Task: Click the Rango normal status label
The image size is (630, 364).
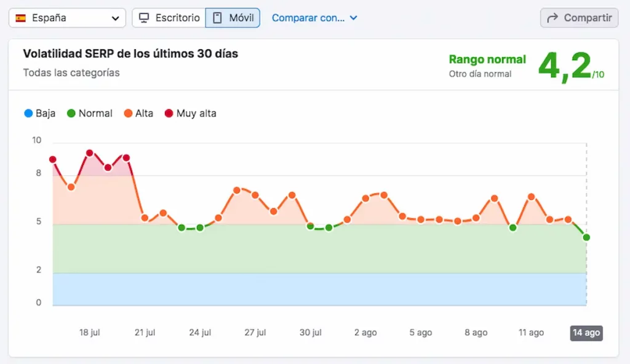Action: (487, 60)
